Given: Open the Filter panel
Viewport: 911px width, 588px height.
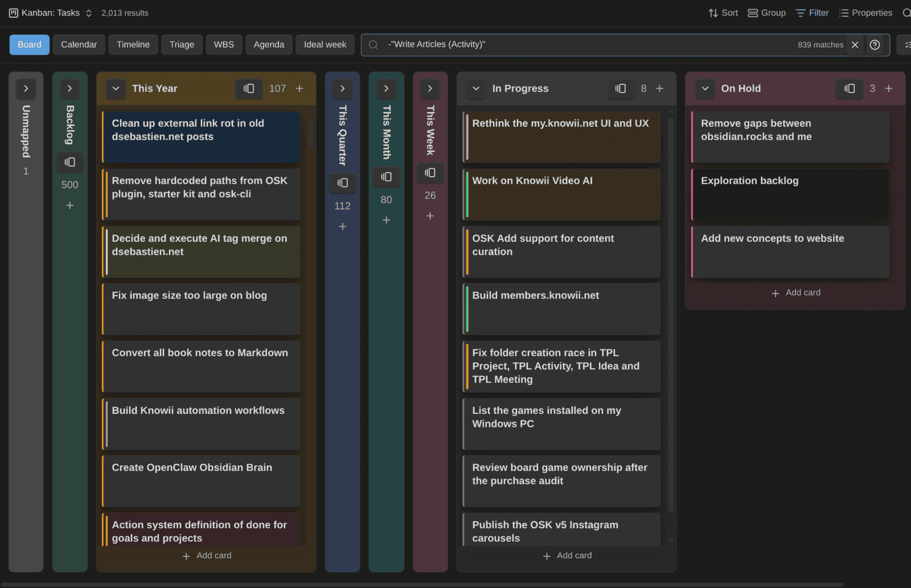Looking at the screenshot, I should pos(812,13).
